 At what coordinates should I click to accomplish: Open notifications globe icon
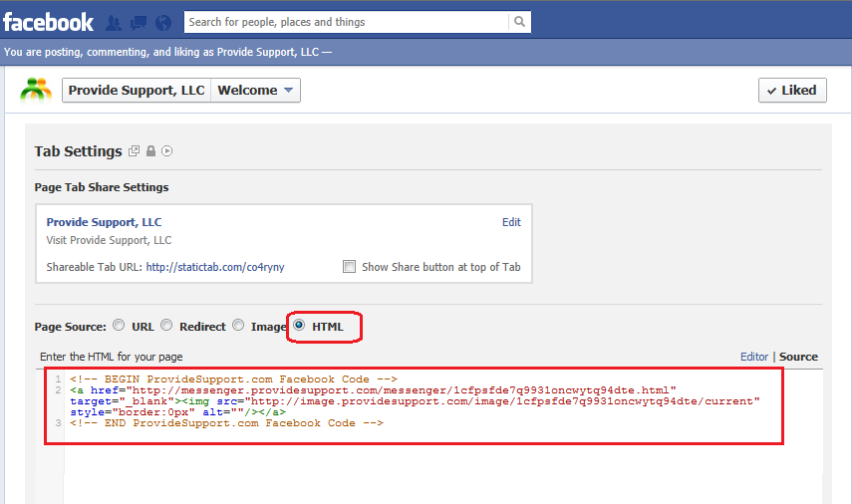coord(163,23)
